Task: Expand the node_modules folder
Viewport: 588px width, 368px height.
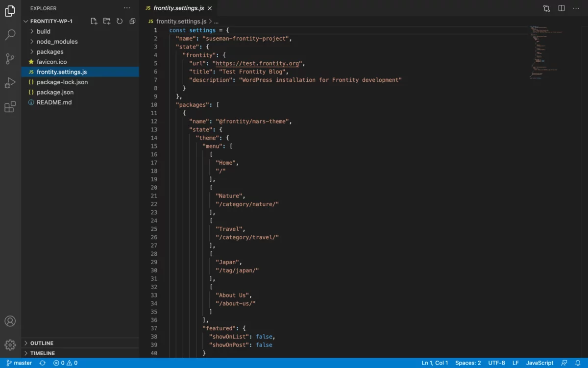Action: [x=57, y=42]
